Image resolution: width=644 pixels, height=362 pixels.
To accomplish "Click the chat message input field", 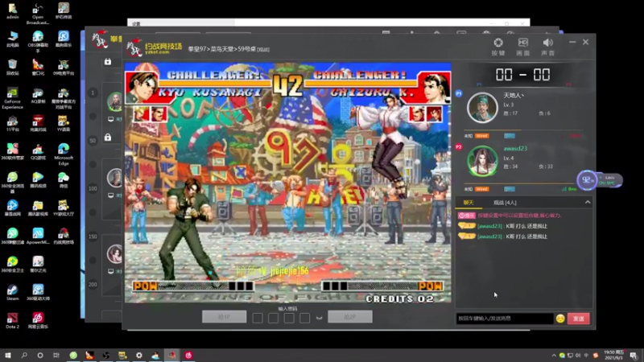I will pos(505,319).
